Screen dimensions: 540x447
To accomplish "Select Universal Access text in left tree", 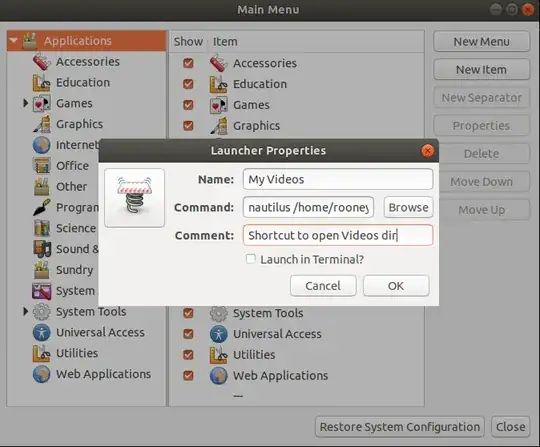I will click(x=100, y=332).
